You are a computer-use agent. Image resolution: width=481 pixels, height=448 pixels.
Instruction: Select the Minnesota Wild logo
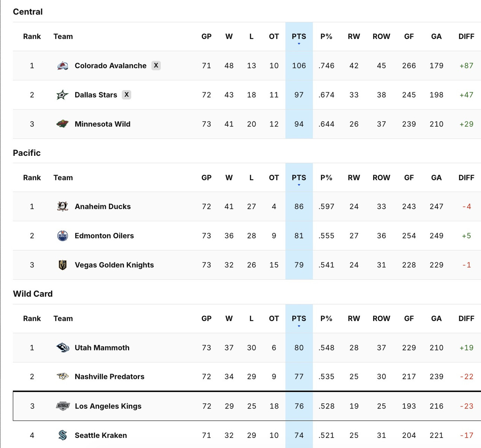pos(62,124)
